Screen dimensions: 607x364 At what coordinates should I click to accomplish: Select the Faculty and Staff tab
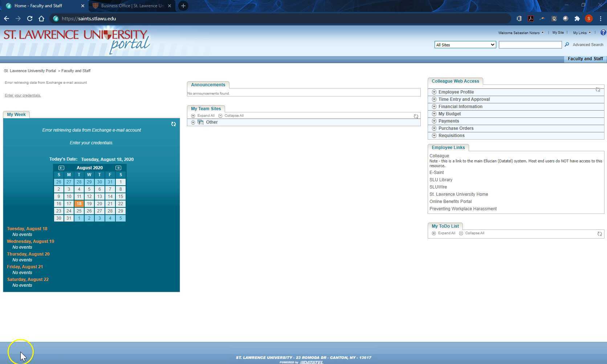[585, 59]
